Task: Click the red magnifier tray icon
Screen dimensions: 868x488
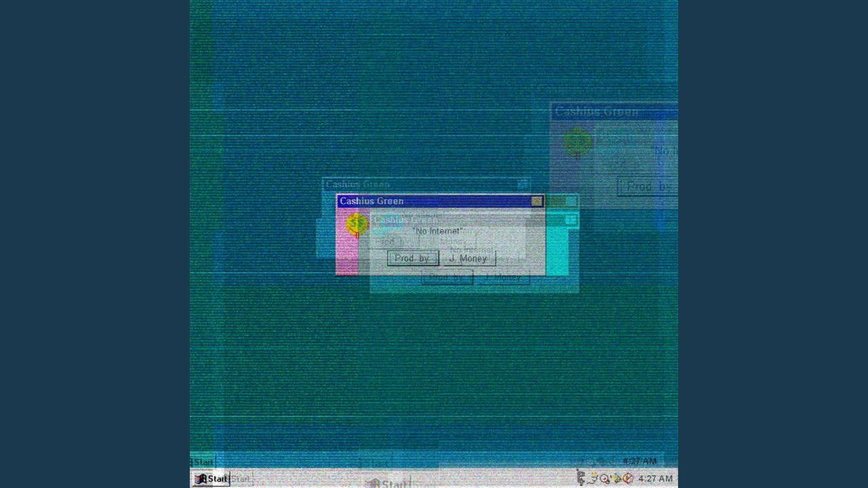Action: pyautogui.click(x=605, y=479)
